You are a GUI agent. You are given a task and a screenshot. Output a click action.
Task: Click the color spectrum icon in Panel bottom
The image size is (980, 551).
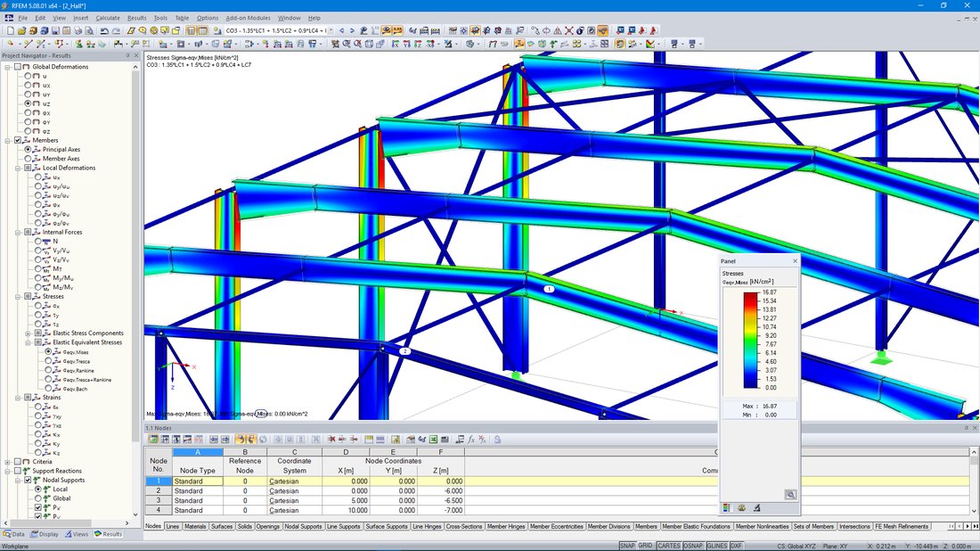coord(726,508)
